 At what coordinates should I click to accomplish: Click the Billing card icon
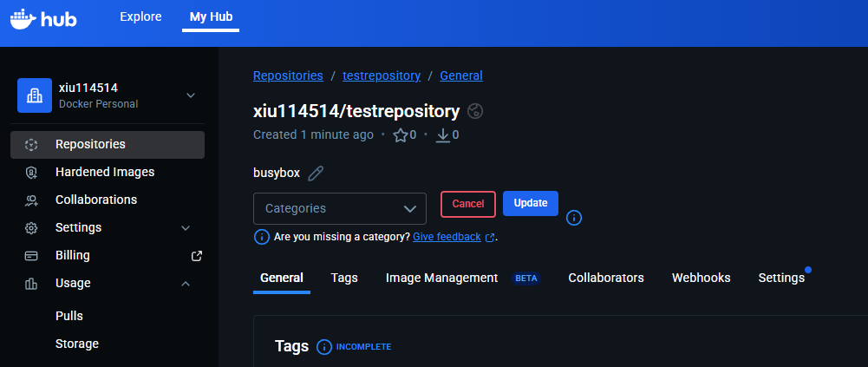click(x=31, y=256)
